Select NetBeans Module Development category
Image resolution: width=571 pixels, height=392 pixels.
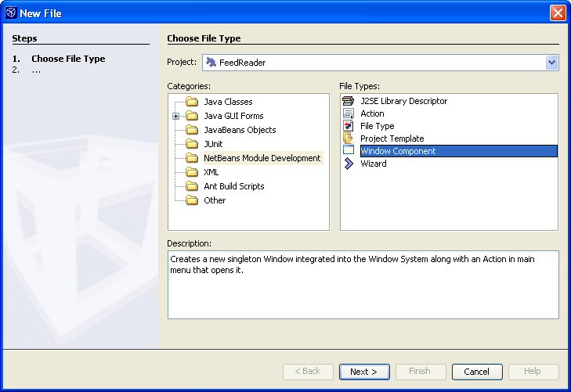coord(262,158)
